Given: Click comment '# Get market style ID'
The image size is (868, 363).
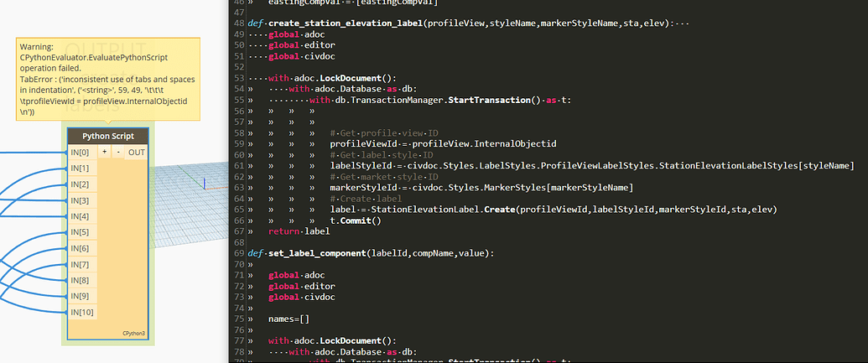Looking at the screenshot, I should pos(384,177).
